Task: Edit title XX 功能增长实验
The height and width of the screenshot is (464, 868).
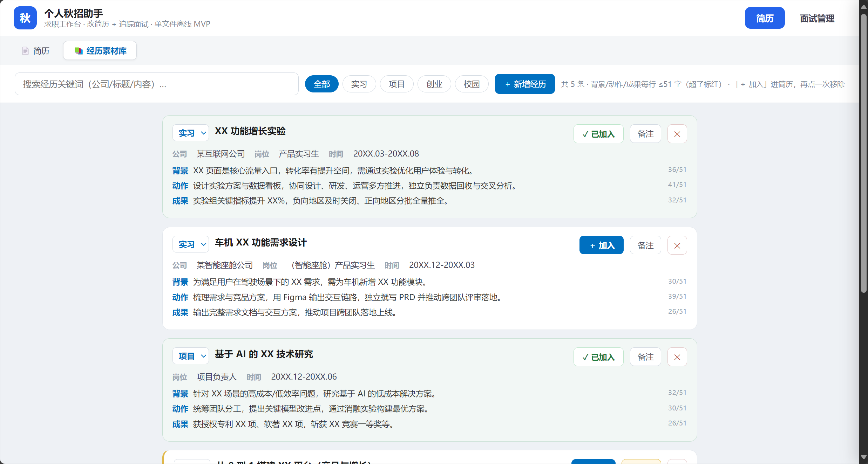Action: (250, 131)
